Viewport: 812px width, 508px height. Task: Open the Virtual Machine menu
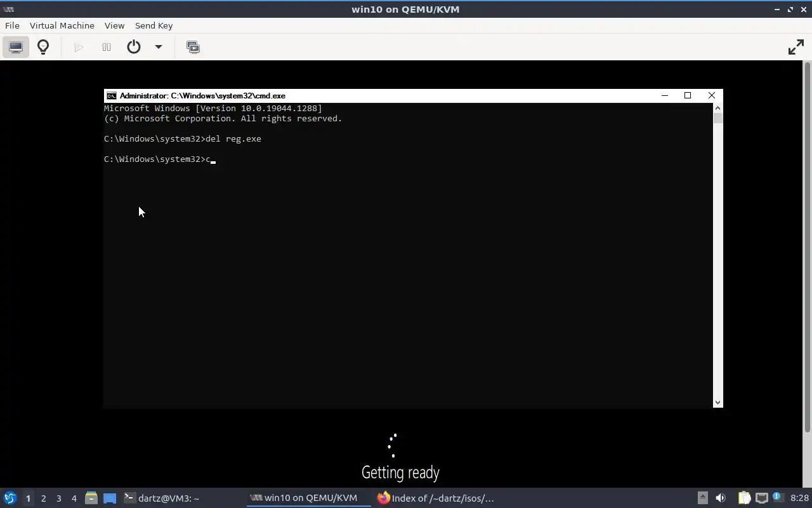point(62,25)
